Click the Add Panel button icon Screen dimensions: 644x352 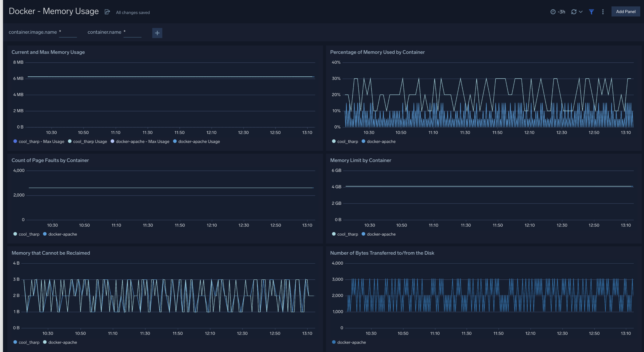point(625,12)
